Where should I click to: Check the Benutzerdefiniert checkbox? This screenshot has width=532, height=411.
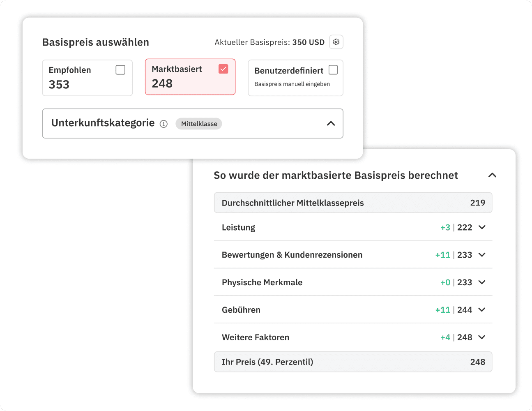pos(333,70)
